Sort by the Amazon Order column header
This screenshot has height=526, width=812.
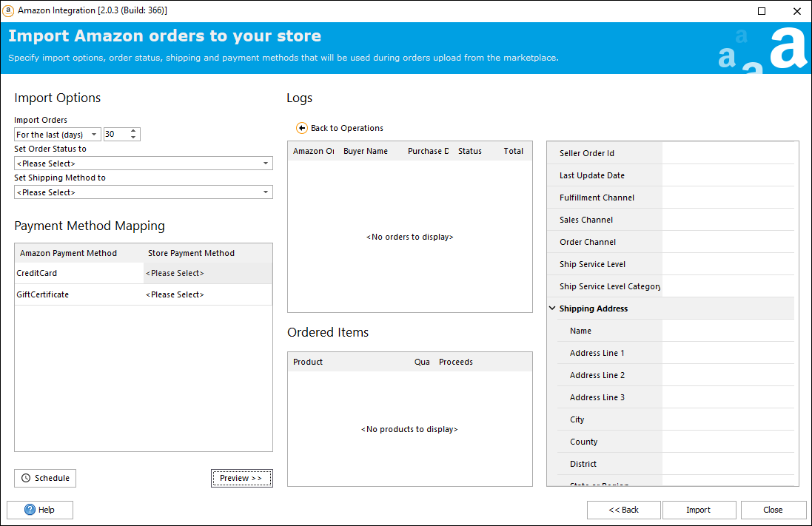(314, 151)
